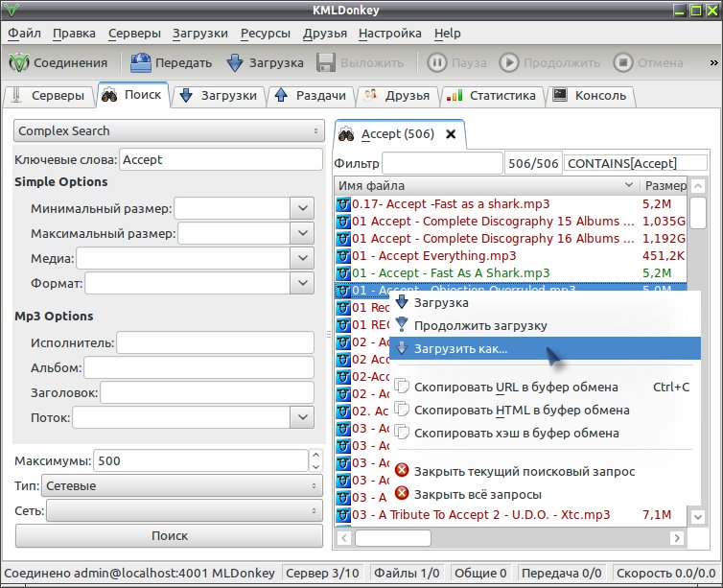This screenshot has height=588, width=723.
Task: Select 'Complete Discography 15 Albums' result row
Action: pyautogui.click(x=510, y=222)
